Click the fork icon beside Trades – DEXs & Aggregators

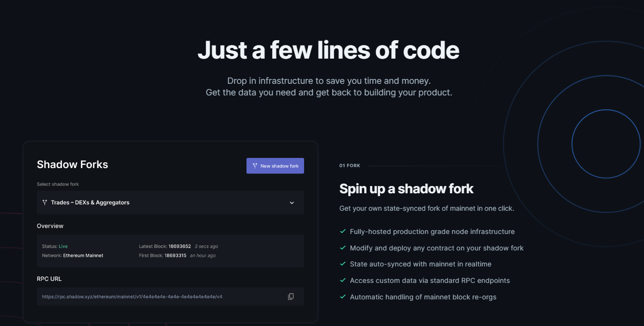[x=45, y=202]
